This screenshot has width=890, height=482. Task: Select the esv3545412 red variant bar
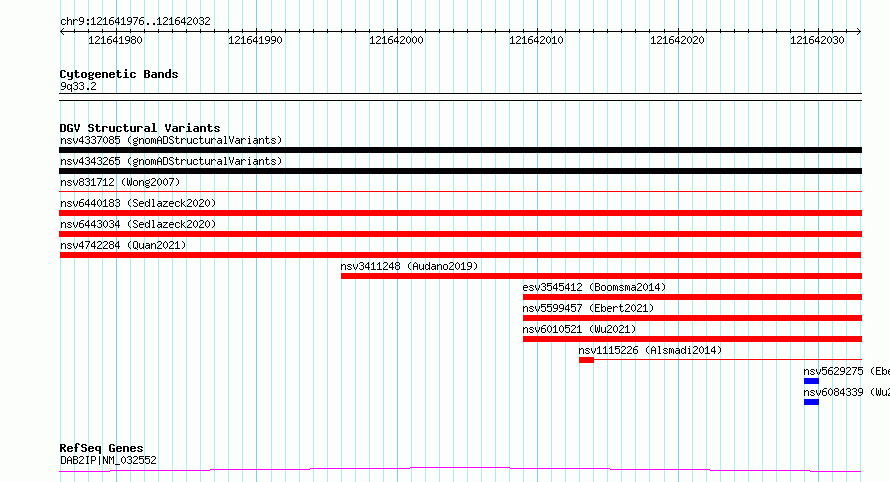[x=692, y=297]
